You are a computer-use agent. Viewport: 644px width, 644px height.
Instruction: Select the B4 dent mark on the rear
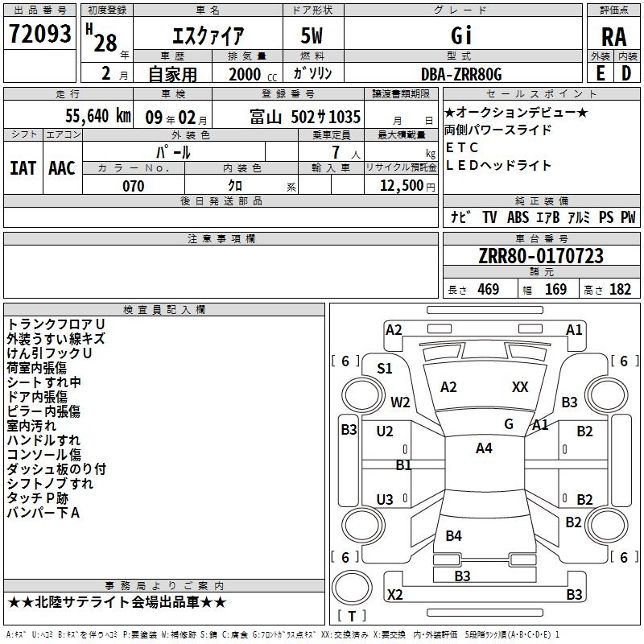pos(454,536)
